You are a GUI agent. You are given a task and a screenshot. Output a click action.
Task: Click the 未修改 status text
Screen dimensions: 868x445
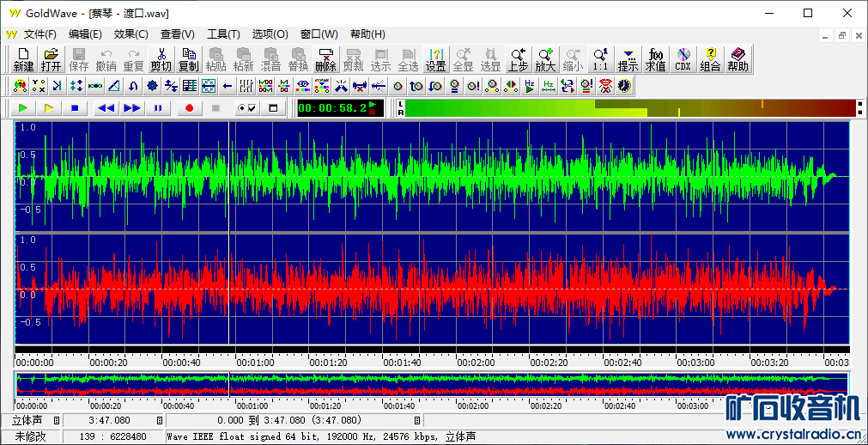[30, 436]
